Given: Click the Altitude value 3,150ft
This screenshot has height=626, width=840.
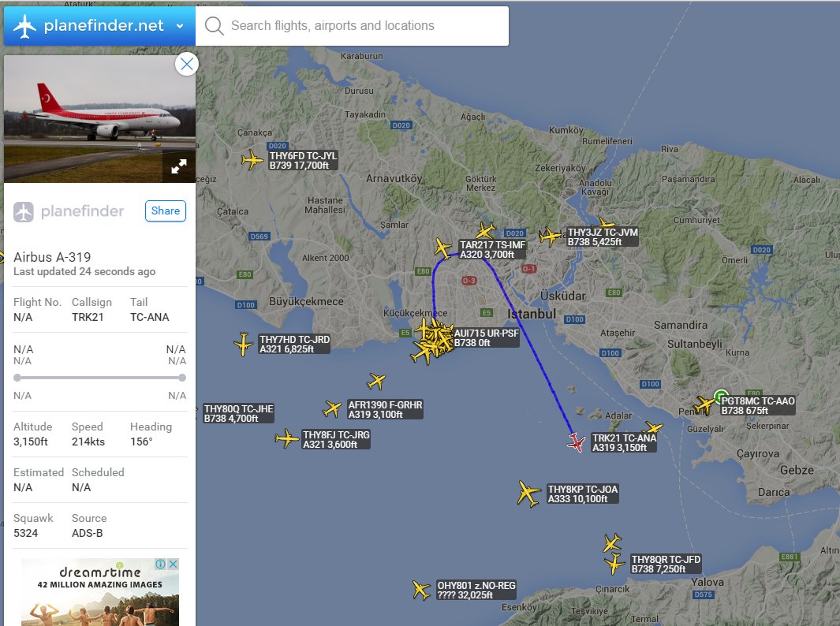Looking at the screenshot, I should [x=31, y=442].
